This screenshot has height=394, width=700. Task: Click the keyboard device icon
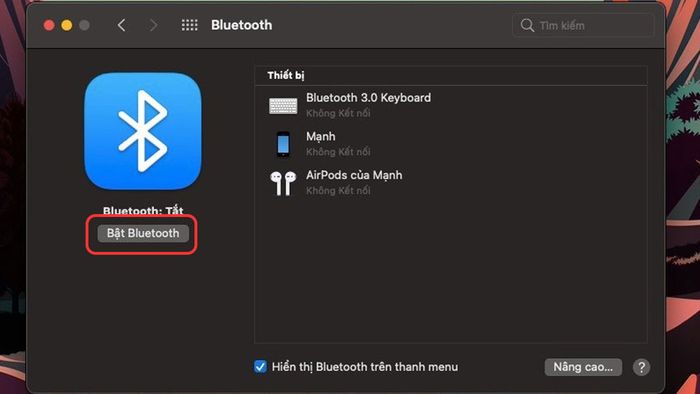tap(283, 106)
